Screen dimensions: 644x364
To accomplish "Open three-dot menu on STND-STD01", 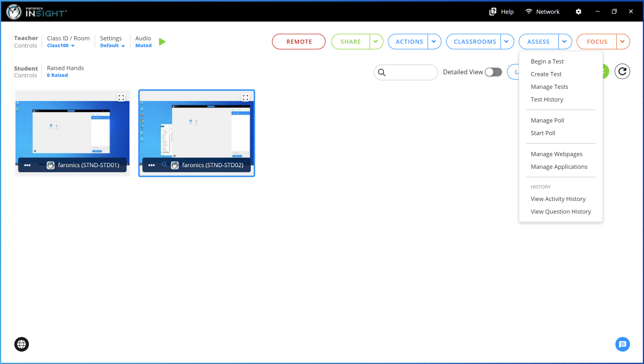I will [27, 165].
